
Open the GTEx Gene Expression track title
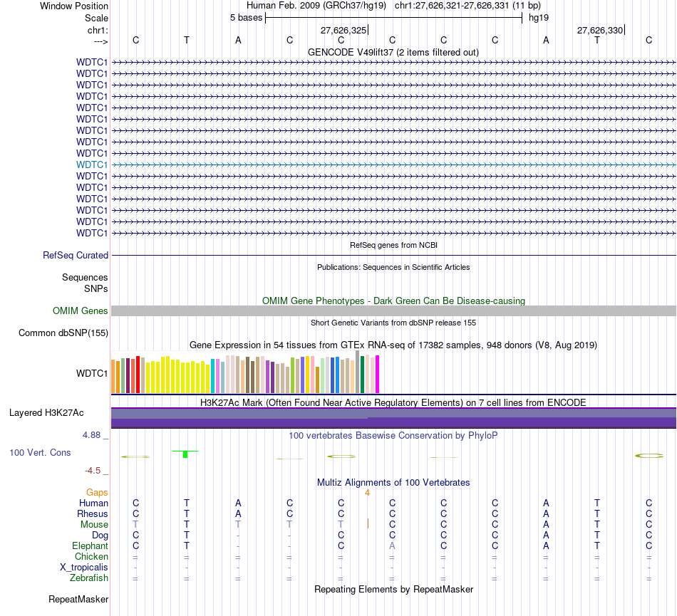coord(393,345)
